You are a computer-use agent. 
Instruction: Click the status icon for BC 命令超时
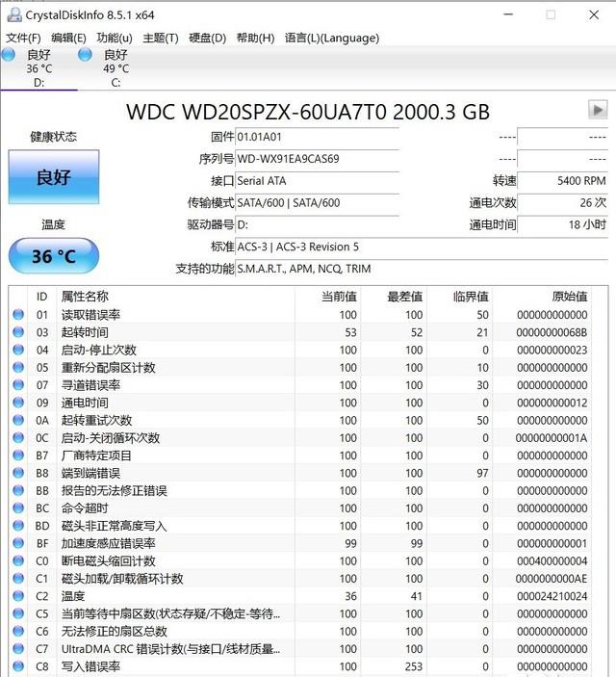point(18,508)
